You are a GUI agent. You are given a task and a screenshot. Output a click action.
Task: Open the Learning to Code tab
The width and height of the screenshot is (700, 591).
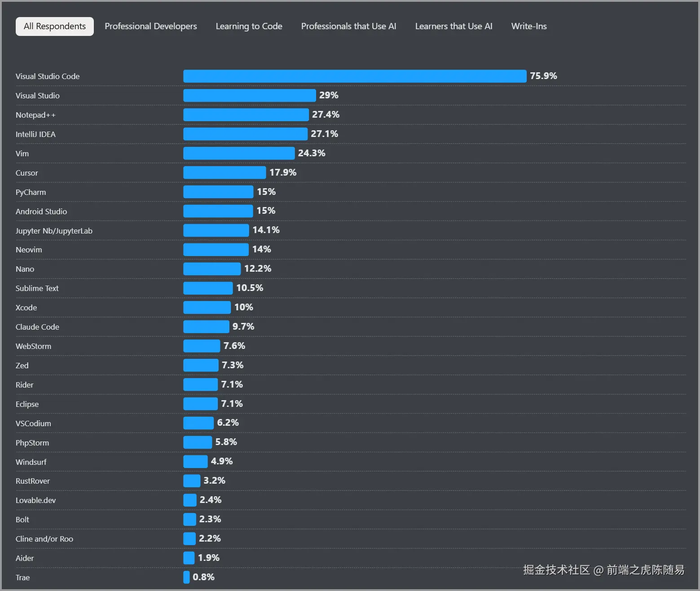point(249,26)
